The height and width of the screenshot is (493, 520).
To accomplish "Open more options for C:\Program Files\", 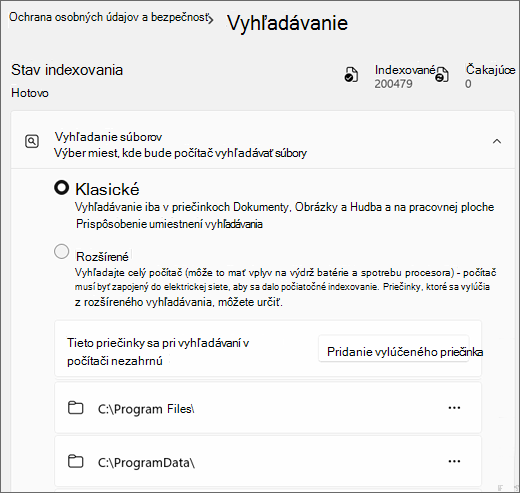I will (x=454, y=408).
